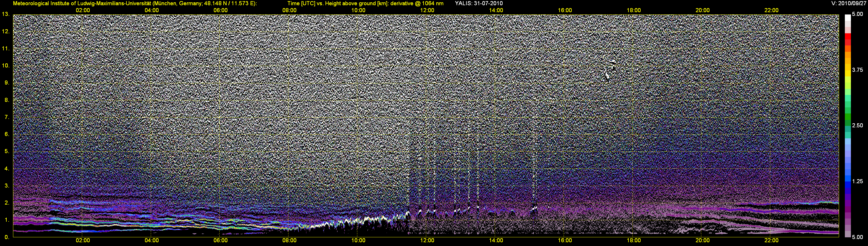
Task: Click the 10. height axis label
Action: click(x=6, y=65)
